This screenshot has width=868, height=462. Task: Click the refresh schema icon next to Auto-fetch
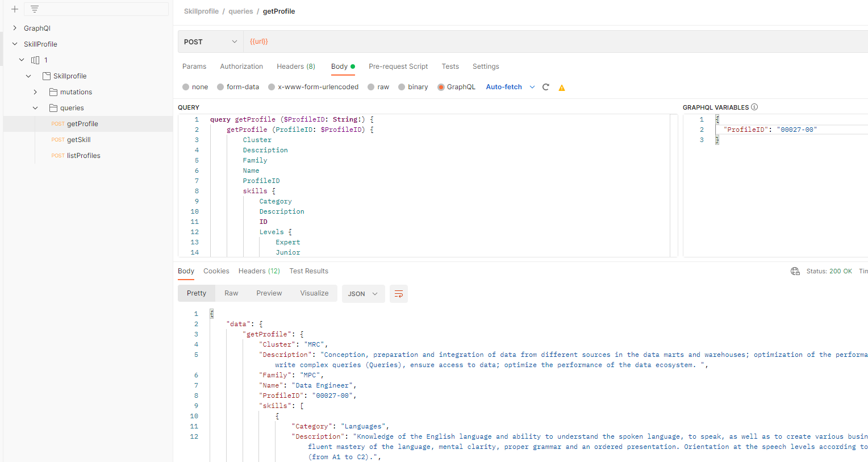click(x=545, y=86)
